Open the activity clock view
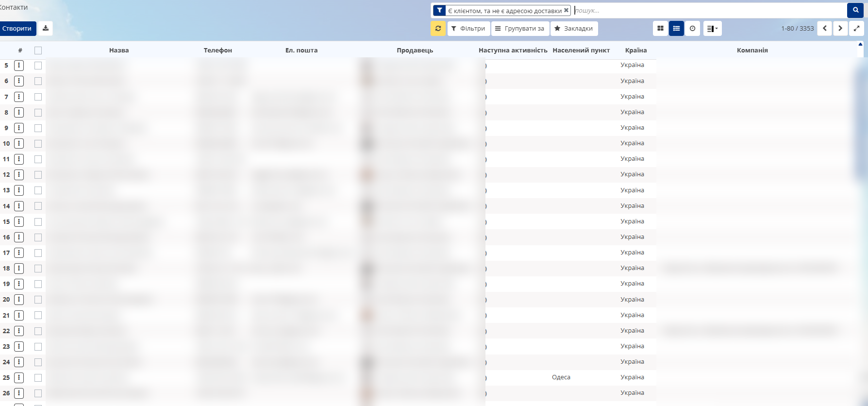The height and width of the screenshot is (406, 868). [x=692, y=29]
